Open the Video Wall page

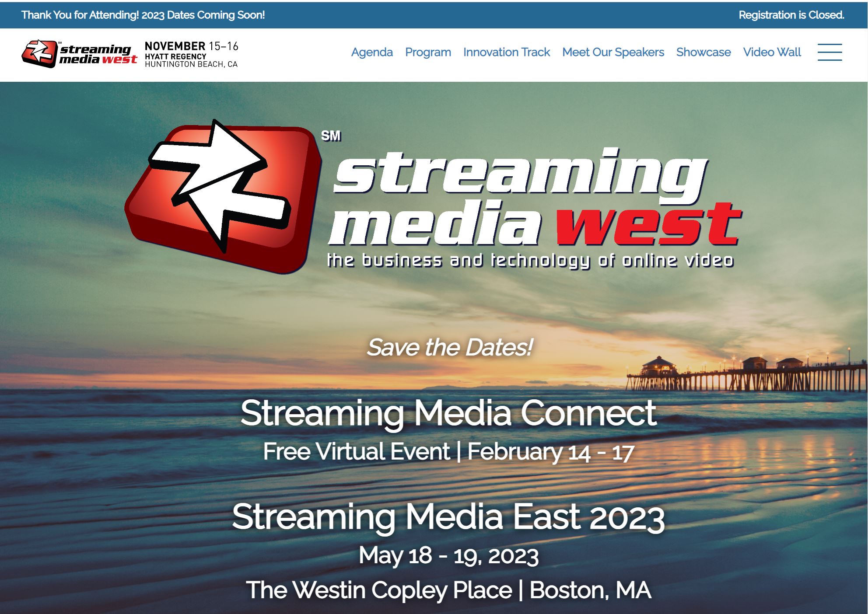tap(772, 52)
